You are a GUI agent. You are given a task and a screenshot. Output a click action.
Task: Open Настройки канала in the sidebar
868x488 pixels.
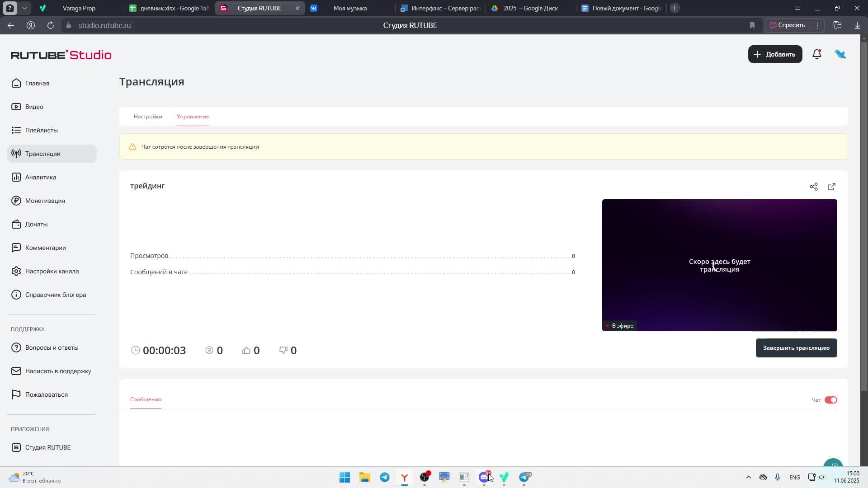[x=52, y=271]
